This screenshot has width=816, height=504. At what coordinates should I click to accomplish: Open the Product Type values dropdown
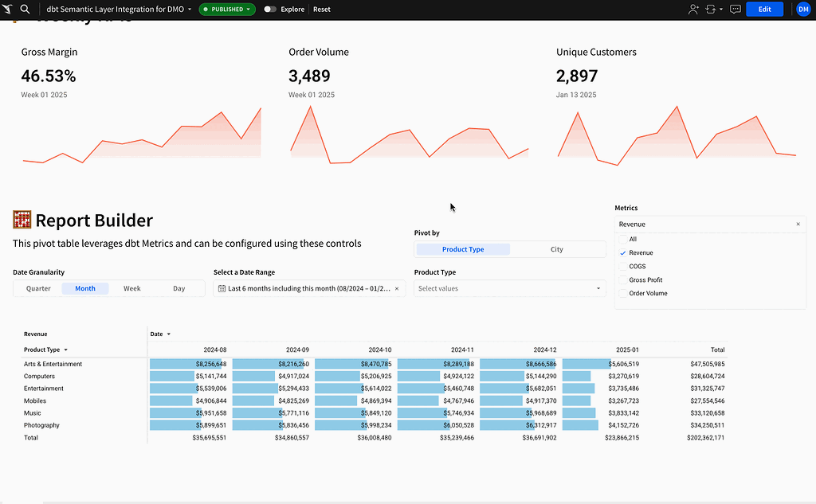pos(510,287)
